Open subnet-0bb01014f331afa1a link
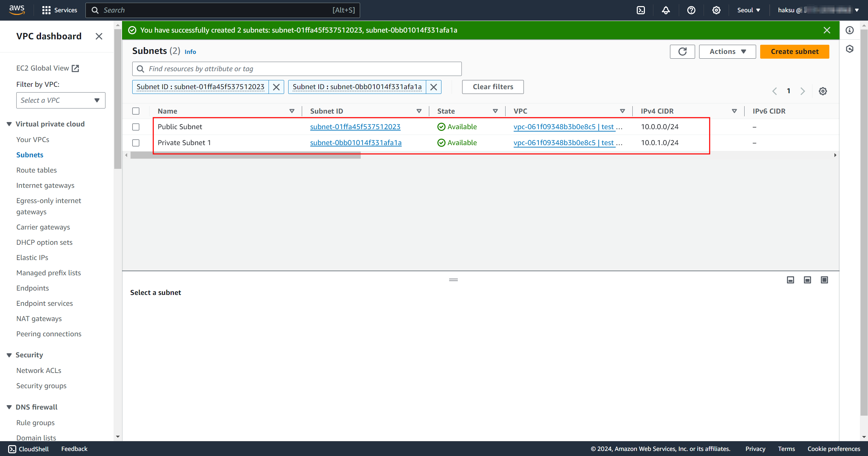868x456 pixels. 356,143
